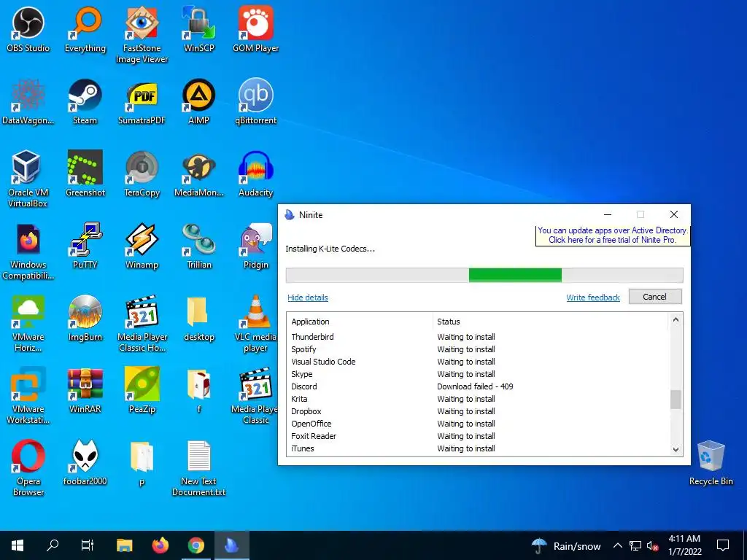This screenshot has width=747, height=560.
Task: Select the Skype row
Action: (x=478, y=374)
